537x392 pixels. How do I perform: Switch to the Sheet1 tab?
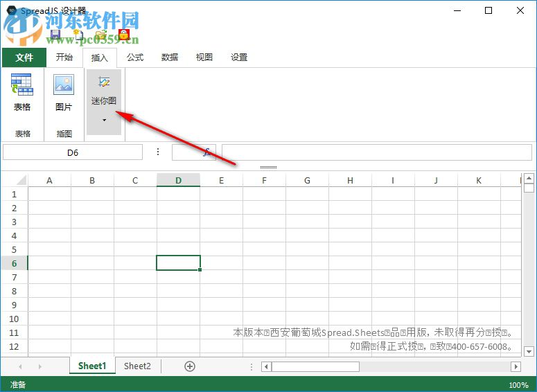click(x=92, y=366)
